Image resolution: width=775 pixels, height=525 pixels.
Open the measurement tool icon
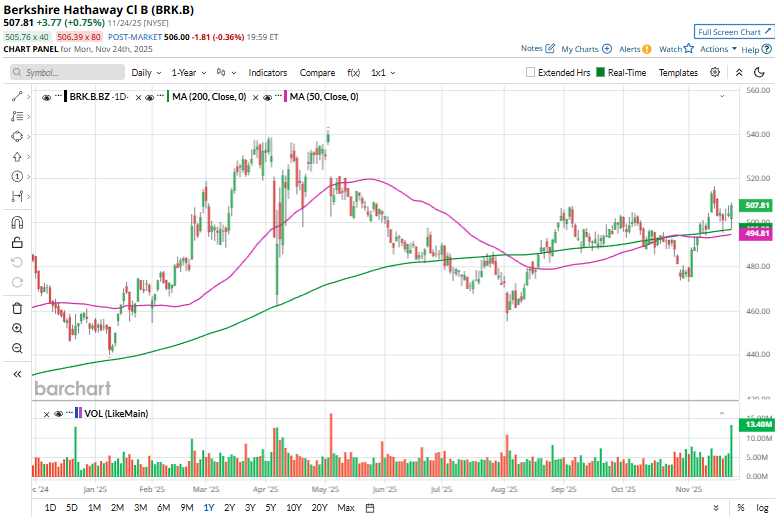[17, 196]
